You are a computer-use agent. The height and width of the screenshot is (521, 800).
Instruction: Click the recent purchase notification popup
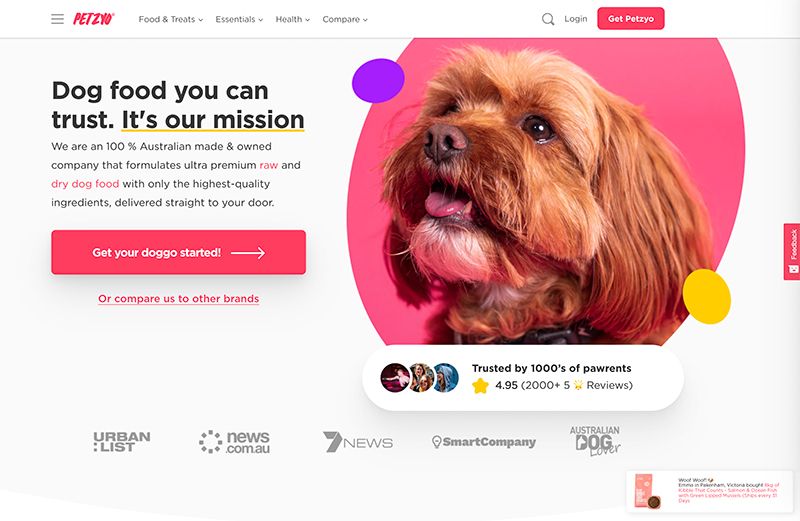click(x=710, y=491)
